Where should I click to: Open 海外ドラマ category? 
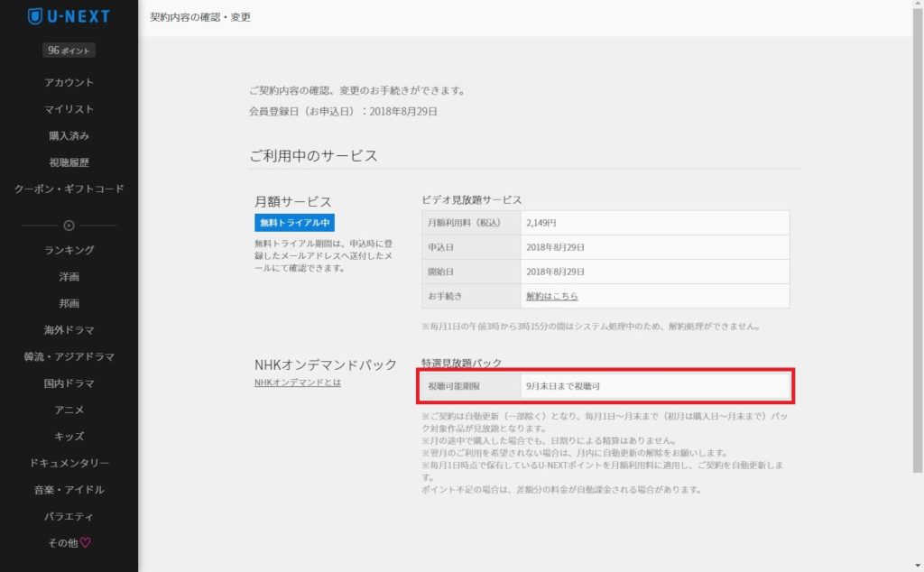(x=69, y=330)
